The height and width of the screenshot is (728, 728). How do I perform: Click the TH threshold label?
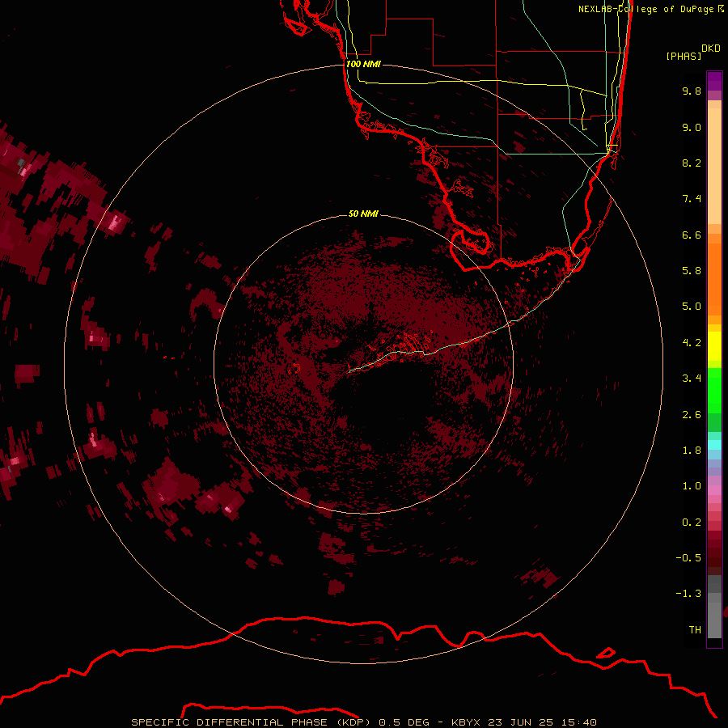[x=695, y=630]
